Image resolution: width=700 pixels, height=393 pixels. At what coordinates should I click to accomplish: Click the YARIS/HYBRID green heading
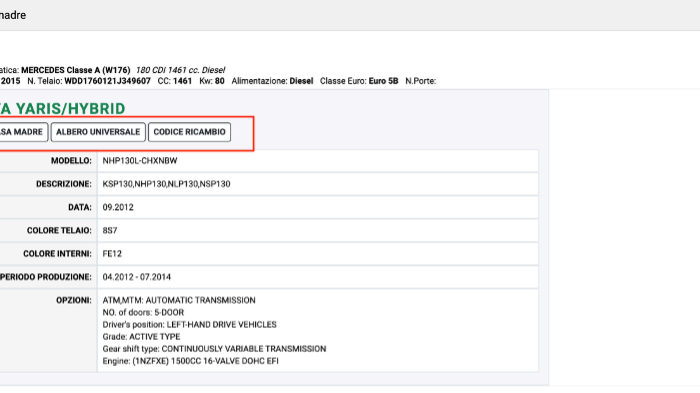(x=62, y=109)
